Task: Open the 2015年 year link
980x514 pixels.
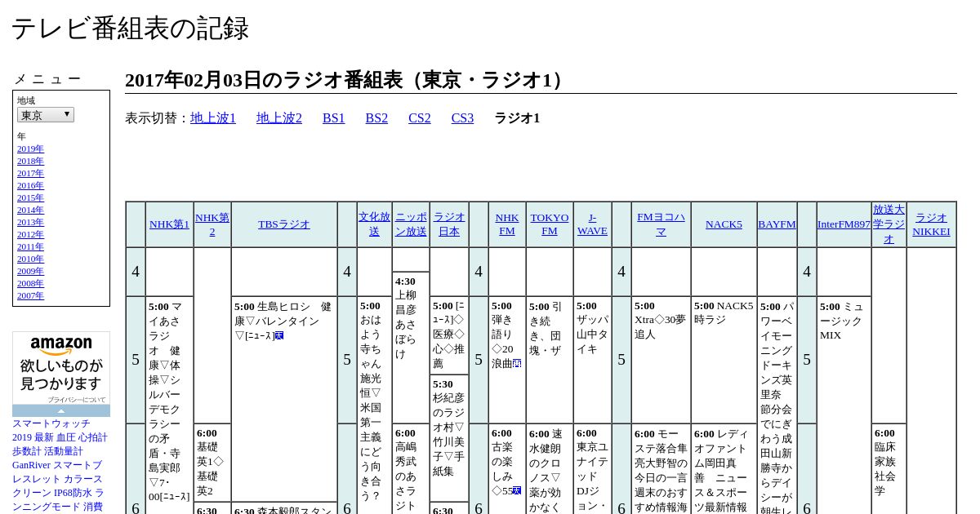Action: pyautogui.click(x=30, y=197)
